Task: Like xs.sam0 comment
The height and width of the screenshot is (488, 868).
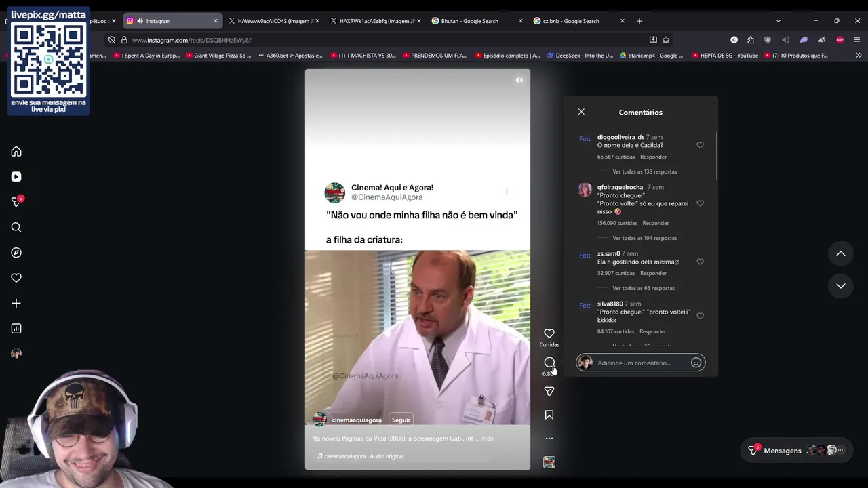Action: point(701,262)
